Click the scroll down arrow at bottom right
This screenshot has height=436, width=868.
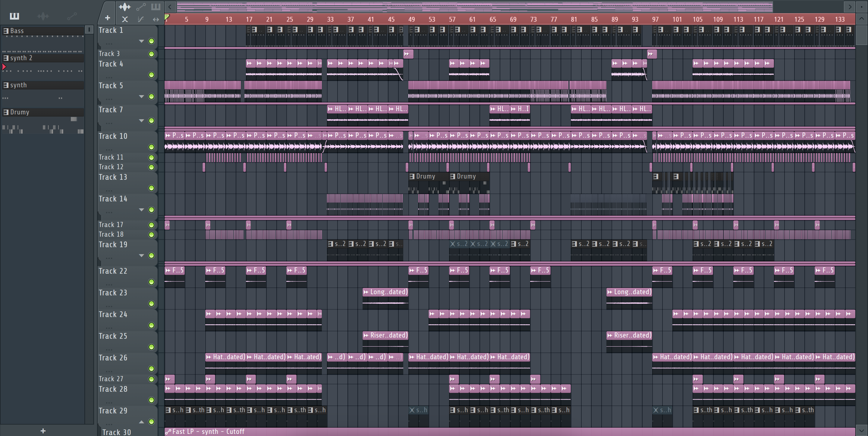(862, 430)
